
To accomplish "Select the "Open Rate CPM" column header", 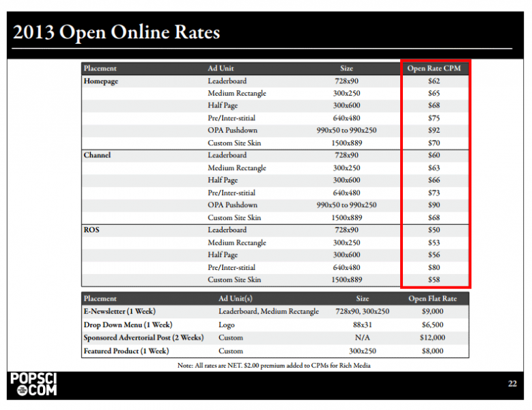I will (434, 68).
